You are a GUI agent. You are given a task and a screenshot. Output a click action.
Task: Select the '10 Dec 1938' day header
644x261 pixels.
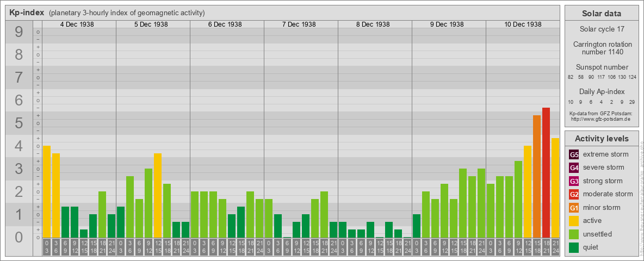tap(523, 24)
